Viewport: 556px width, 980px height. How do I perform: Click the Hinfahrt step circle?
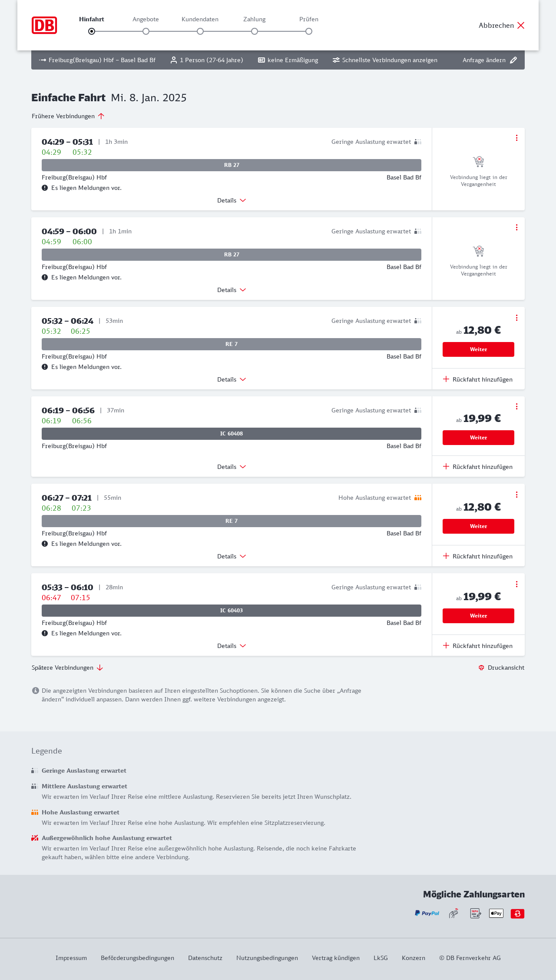tap(92, 31)
